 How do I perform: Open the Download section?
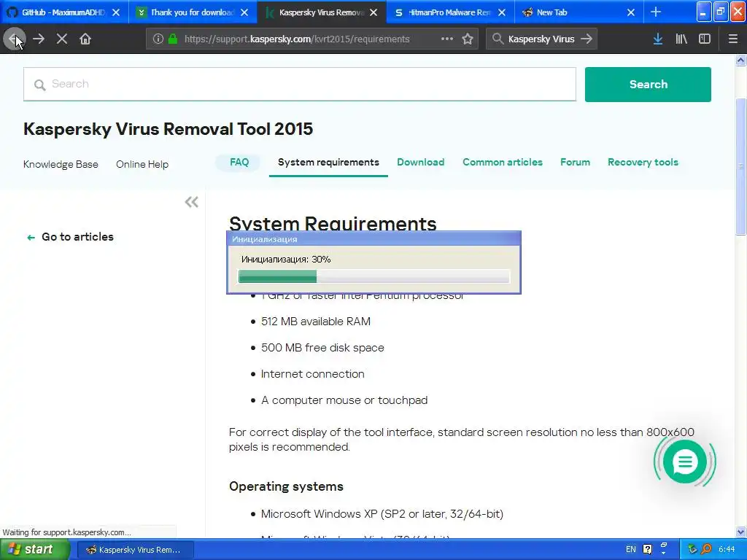click(x=421, y=163)
